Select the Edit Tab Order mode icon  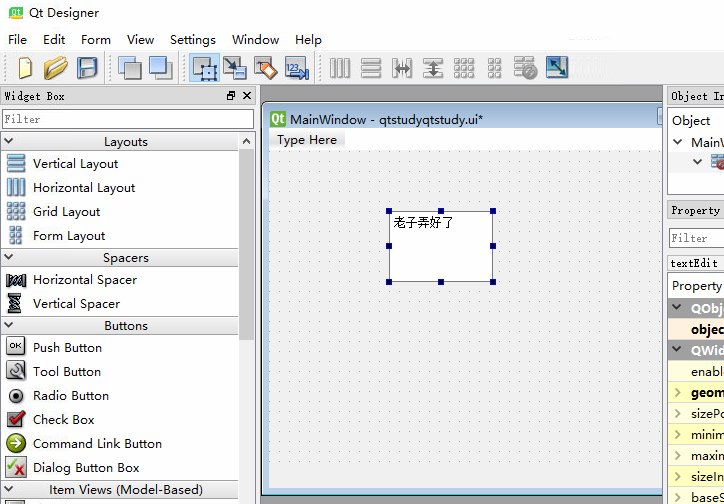click(296, 68)
